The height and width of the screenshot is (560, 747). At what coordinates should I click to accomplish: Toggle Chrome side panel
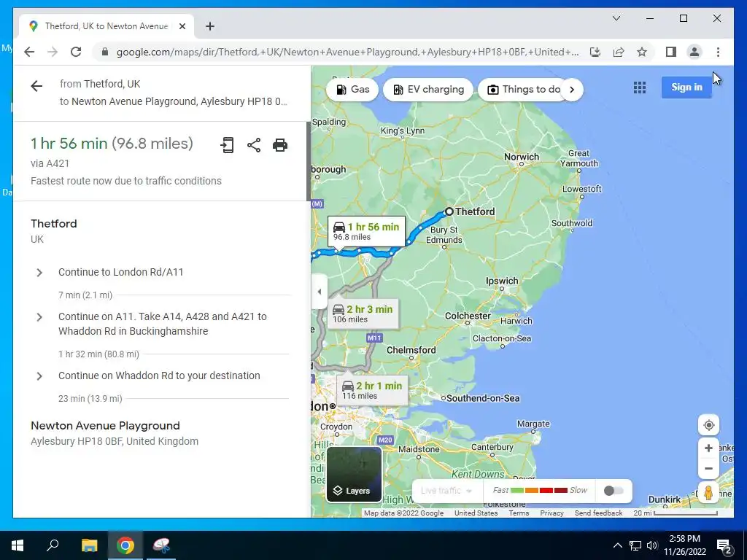[x=671, y=52]
